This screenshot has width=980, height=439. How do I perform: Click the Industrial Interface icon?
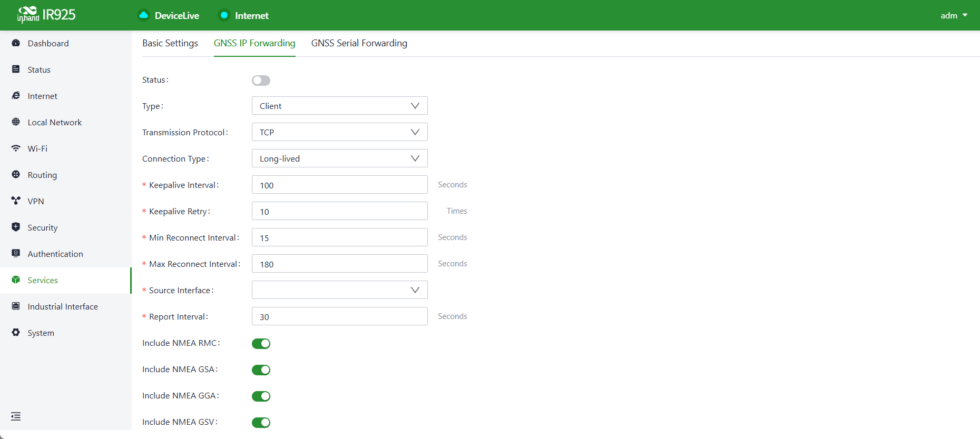[16, 306]
